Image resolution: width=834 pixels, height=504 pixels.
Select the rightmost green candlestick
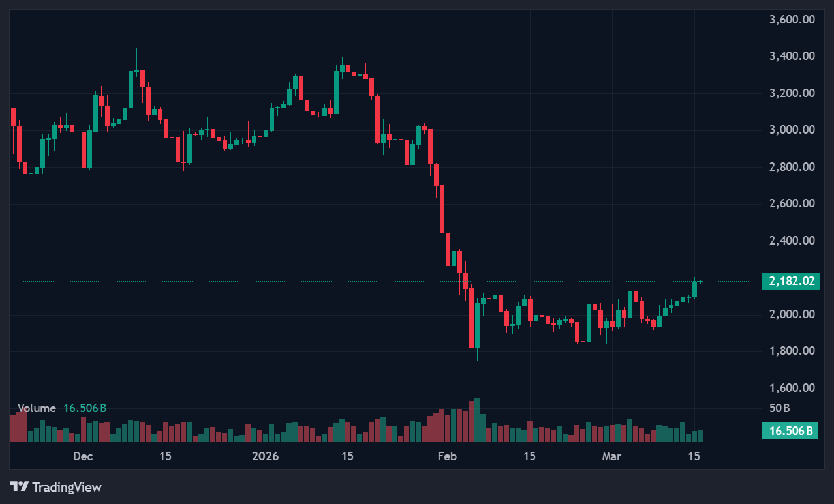pyautogui.click(x=695, y=289)
